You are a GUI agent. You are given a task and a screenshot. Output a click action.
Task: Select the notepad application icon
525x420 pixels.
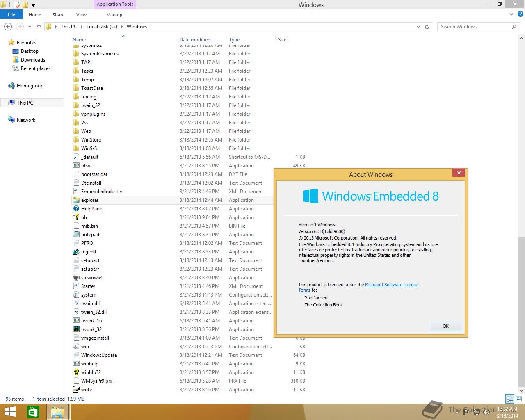(76, 235)
